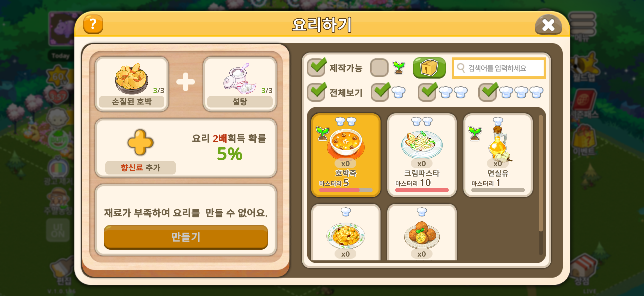Select the yellow noodle pasta recipe card
This screenshot has height=296, width=644.
pyautogui.click(x=346, y=232)
